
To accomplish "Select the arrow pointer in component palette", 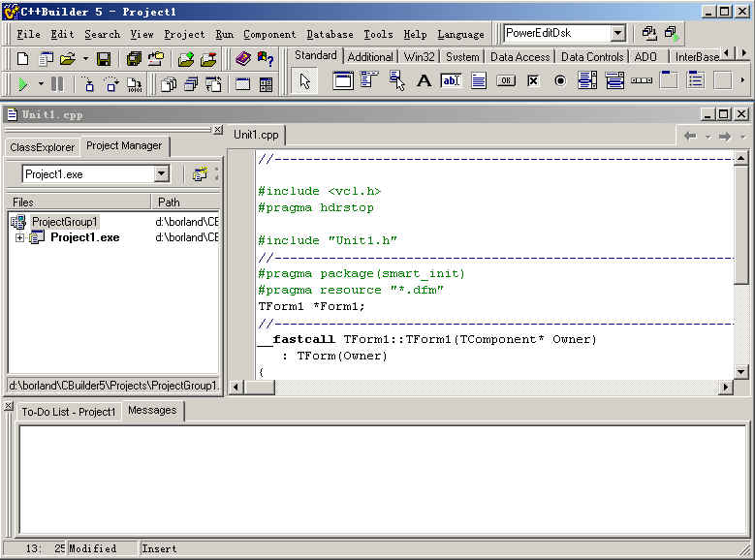I will click(304, 80).
